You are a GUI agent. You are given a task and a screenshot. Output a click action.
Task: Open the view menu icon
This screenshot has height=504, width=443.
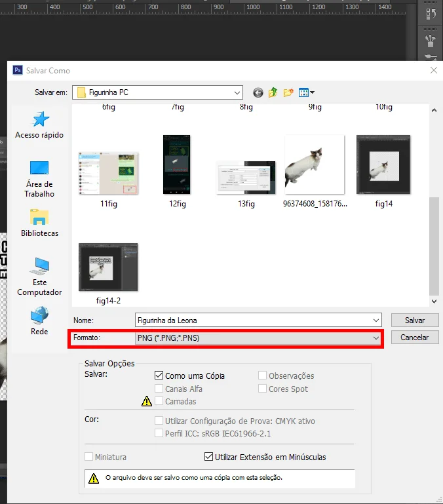[307, 92]
